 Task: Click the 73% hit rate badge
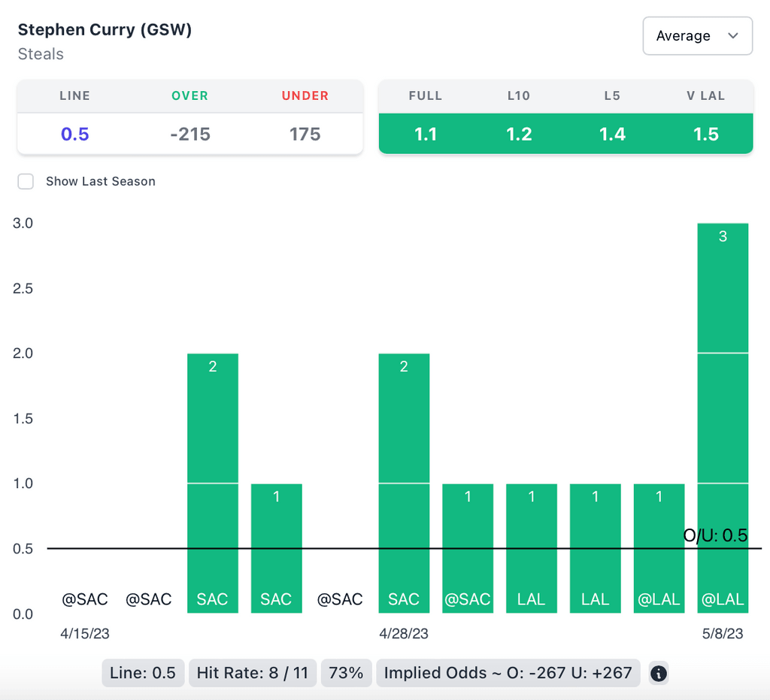(x=347, y=673)
